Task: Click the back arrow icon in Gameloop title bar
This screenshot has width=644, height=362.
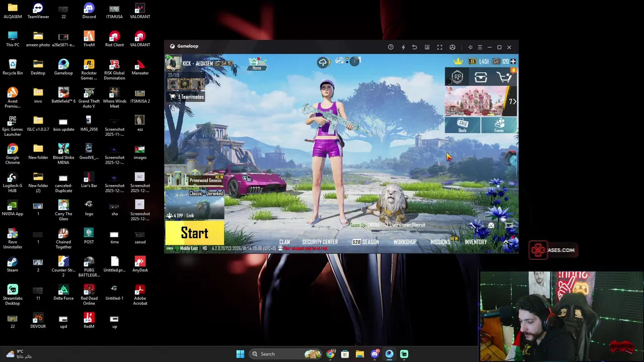Action: click(415, 47)
